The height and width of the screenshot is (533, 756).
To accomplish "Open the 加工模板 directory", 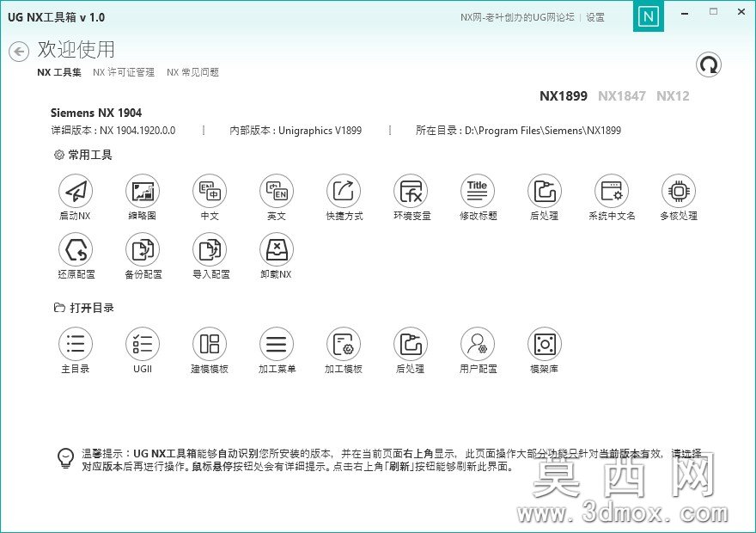I will click(x=344, y=344).
